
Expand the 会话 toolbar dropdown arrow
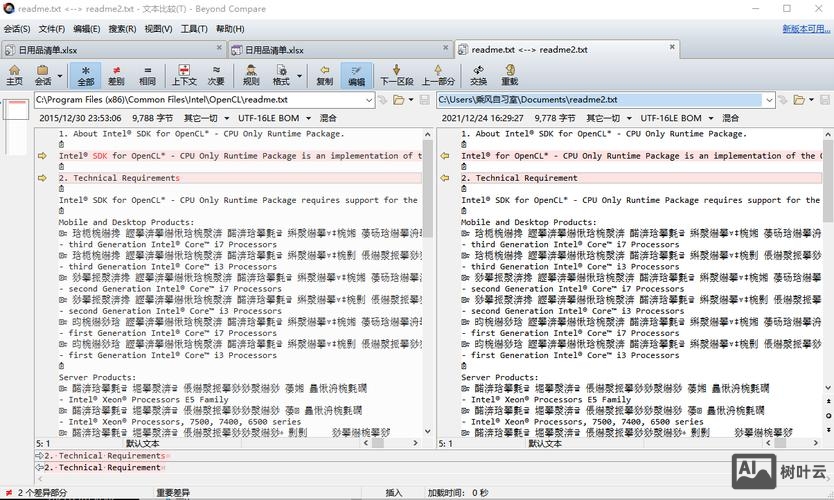point(60,76)
